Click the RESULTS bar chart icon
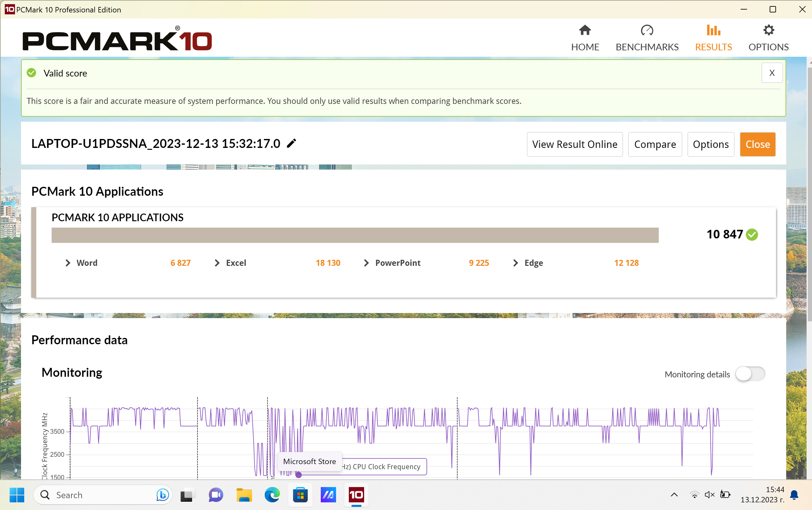Image resolution: width=812 pixels, height=510 pixels. click(713, 30)
